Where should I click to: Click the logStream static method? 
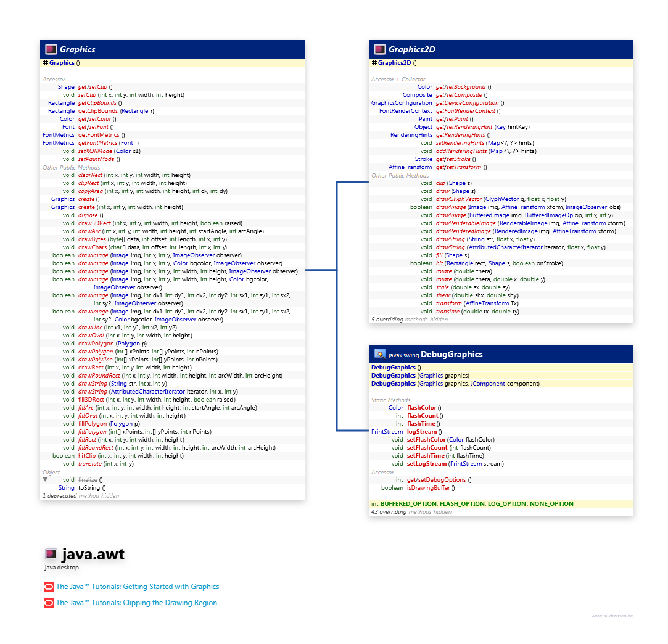(x=422, y=432)
